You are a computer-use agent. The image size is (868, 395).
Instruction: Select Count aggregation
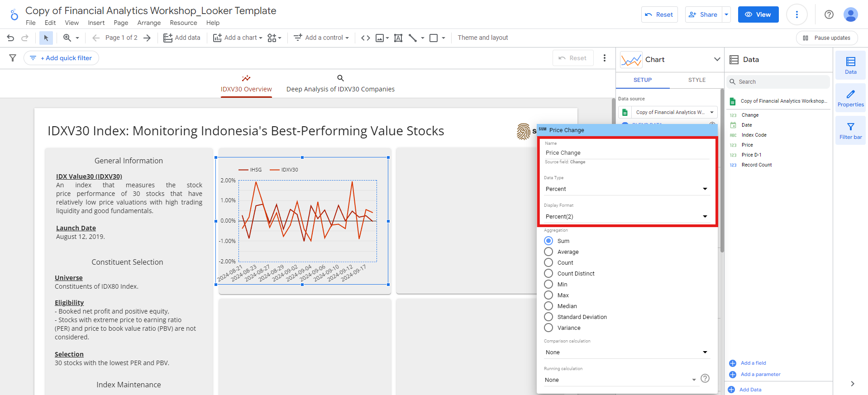tap(548, 262)
